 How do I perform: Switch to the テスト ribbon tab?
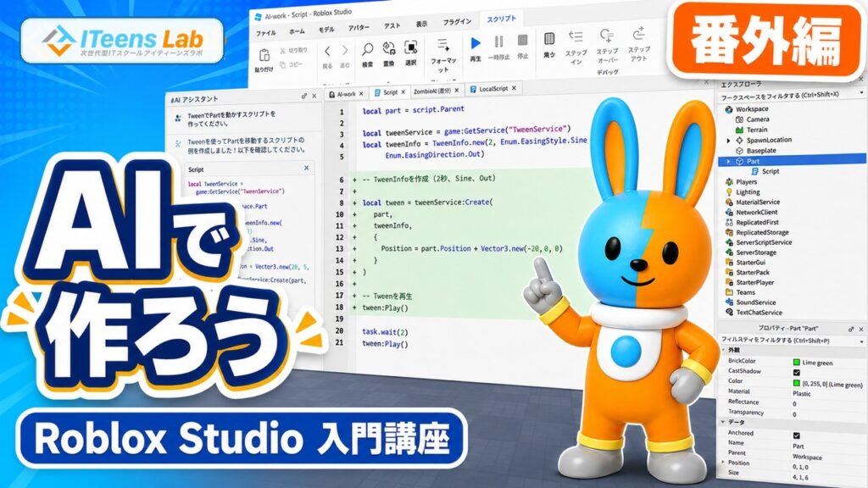(x=392, y=26)
